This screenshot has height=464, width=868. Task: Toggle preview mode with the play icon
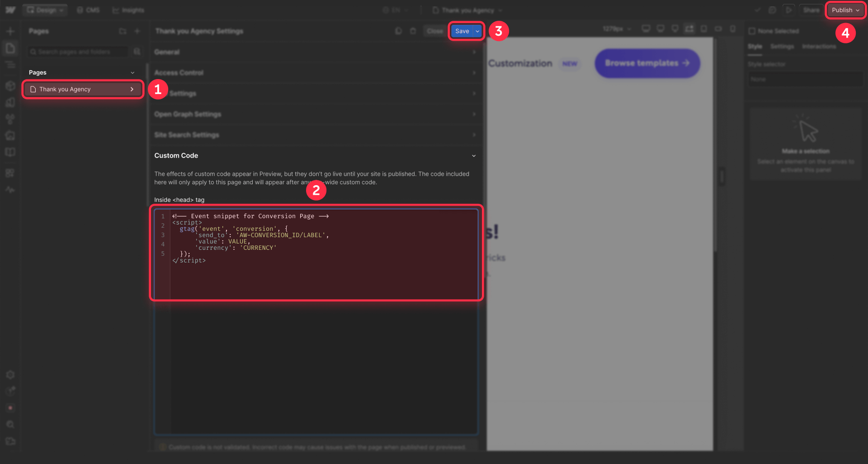coord(789,10)
